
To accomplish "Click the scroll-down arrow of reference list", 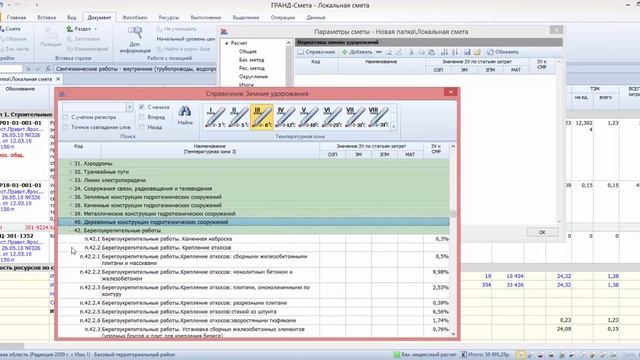I will 453,334.
